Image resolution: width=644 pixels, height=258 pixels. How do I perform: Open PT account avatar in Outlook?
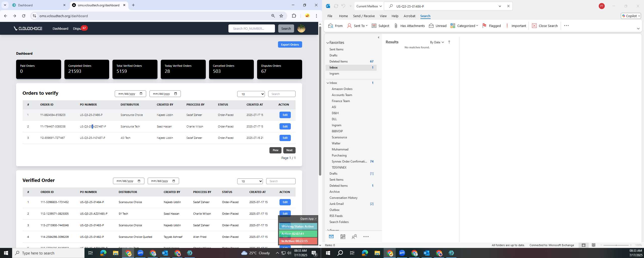[601, 6]
